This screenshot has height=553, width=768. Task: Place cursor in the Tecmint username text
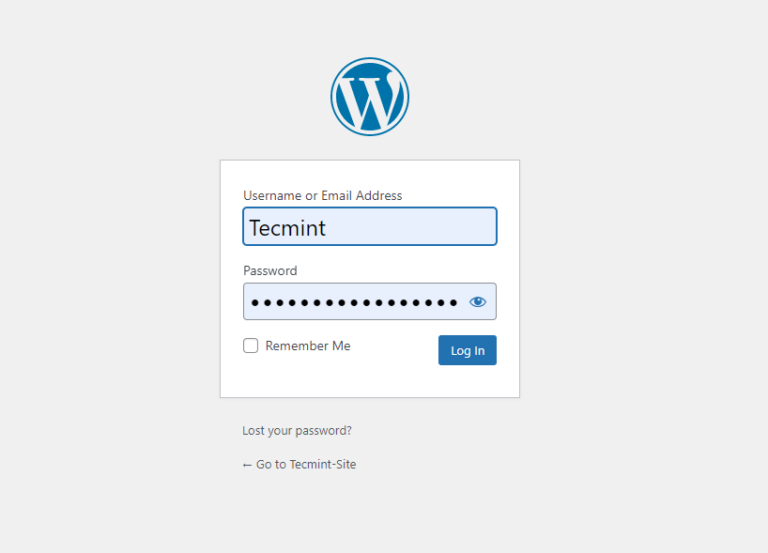coord(287,228)
